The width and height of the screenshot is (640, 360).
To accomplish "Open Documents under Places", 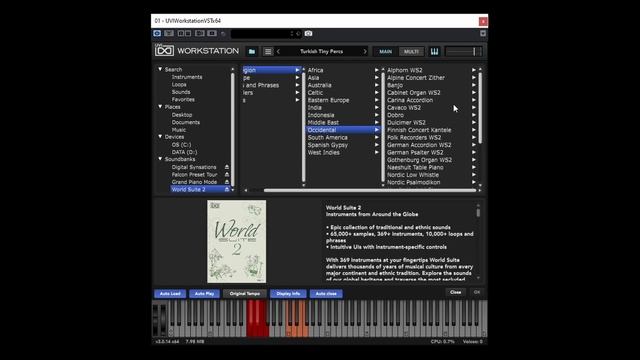I will coord(186,122).
